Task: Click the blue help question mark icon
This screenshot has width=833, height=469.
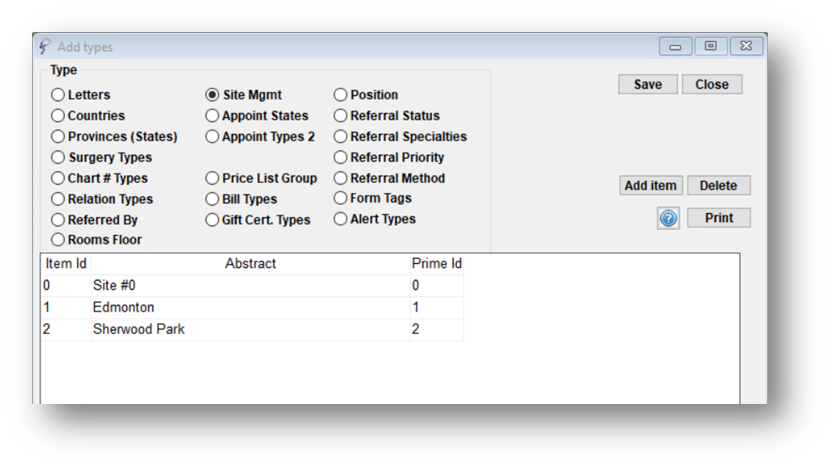Action: [668, 218]
